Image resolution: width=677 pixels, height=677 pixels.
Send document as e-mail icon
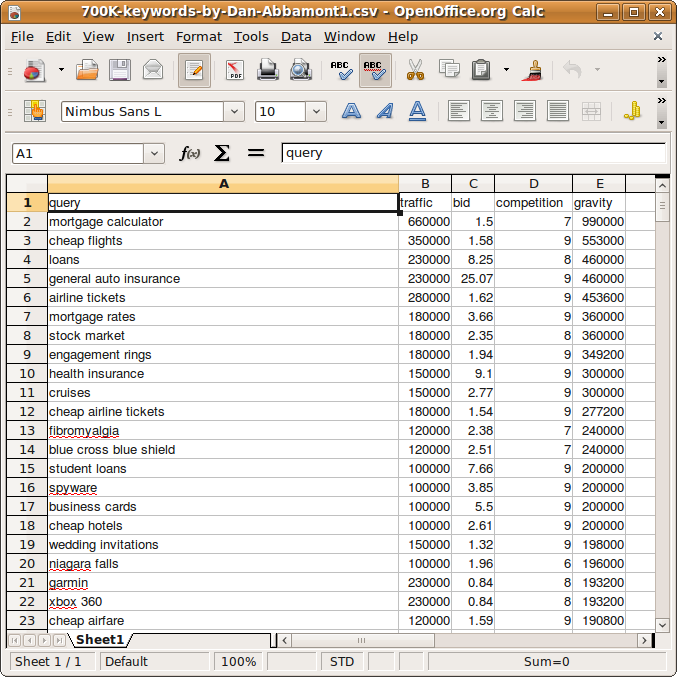[x=153, y=70]
